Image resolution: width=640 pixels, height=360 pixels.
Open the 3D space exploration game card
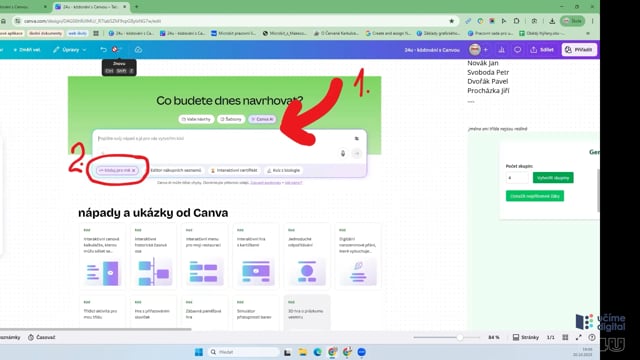[307, 312]
